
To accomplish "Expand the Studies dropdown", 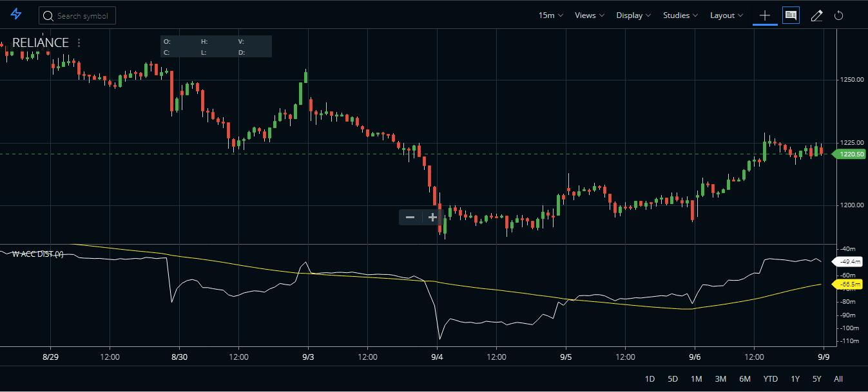I will [x=680, y=15].
